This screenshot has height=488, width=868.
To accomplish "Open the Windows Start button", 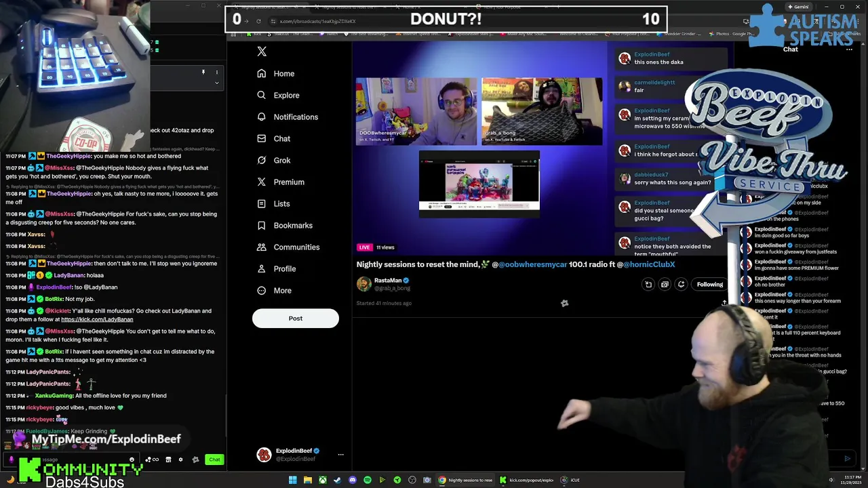I will 293,480.
